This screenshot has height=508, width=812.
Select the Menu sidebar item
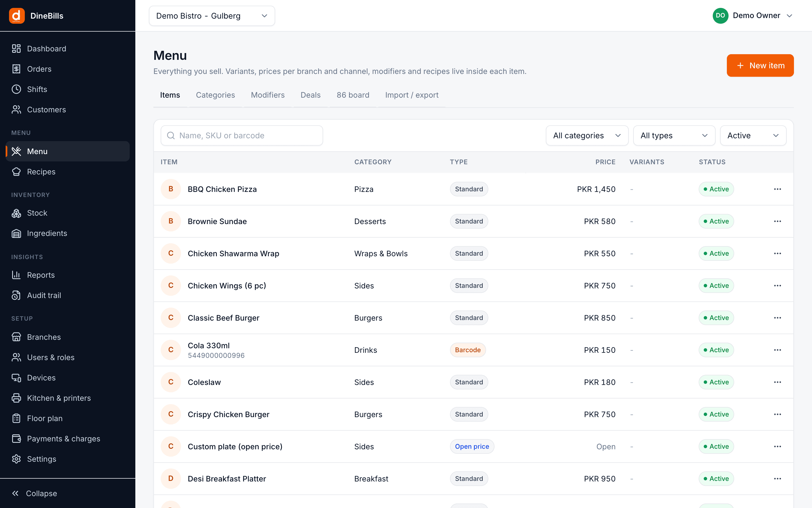point(67,151)
